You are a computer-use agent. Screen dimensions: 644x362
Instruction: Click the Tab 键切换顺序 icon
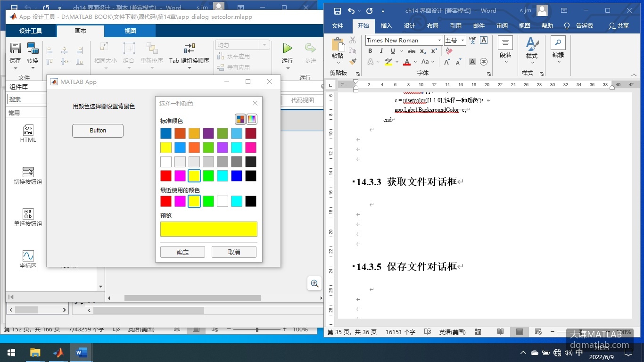click(x=189, y=48)
